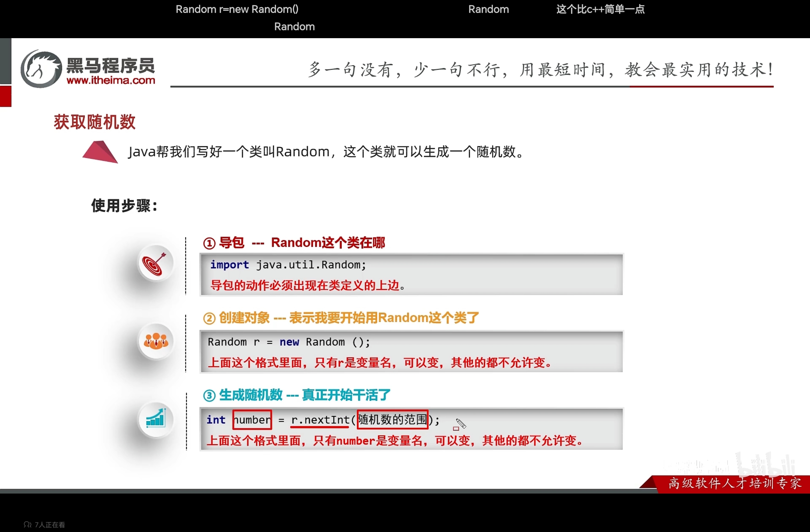Click the orange group of people icon

point(156,341)
